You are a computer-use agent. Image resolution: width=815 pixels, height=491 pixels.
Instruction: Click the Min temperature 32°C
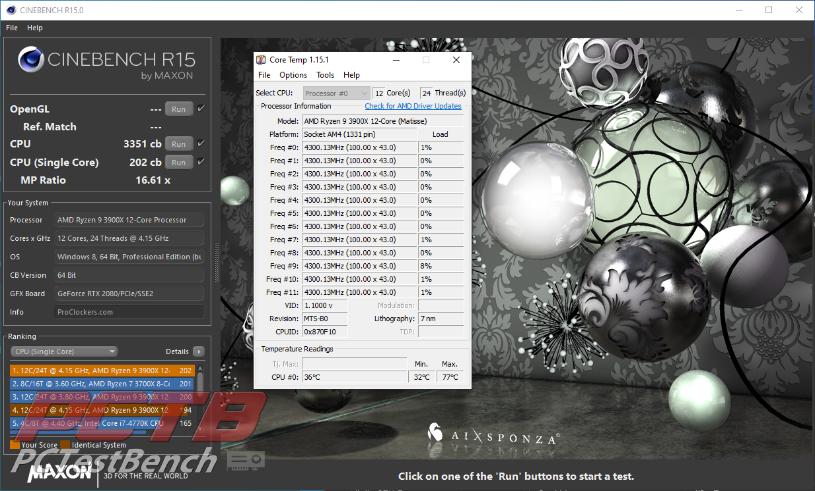[x=422, y=377]
